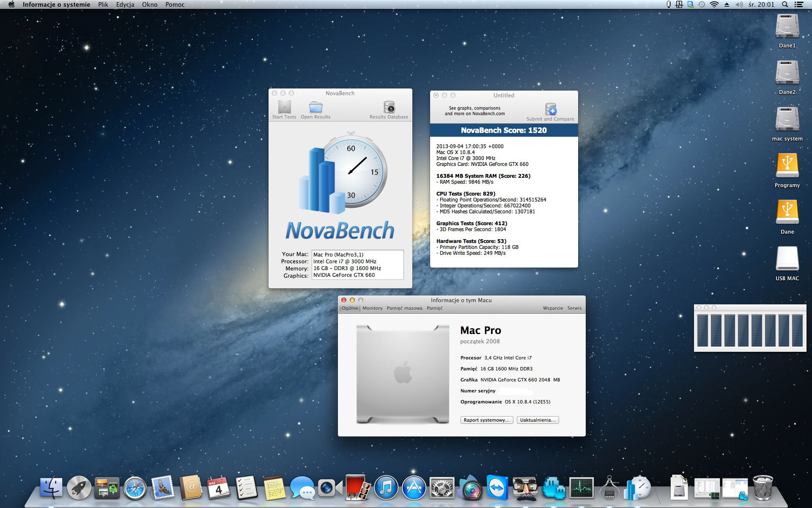Viewport: 812px width, 508px height.
Task: Open the App Store from the Dock
Action: [x=414, y=488]
